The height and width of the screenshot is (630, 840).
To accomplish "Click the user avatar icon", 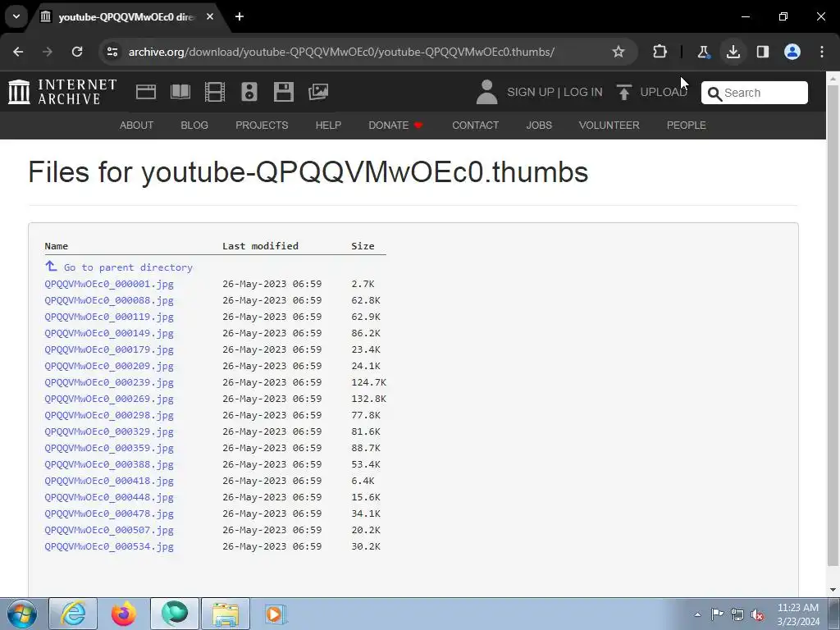I will coord(486,92).
